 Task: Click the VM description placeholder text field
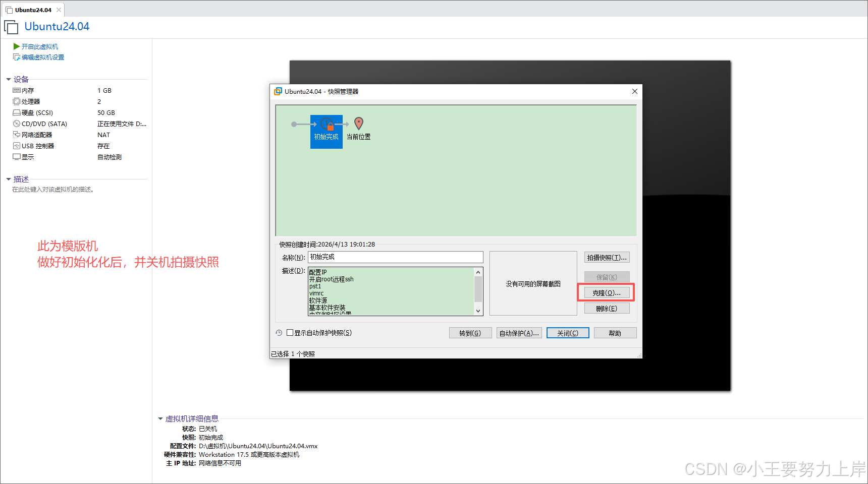point(53,190)
